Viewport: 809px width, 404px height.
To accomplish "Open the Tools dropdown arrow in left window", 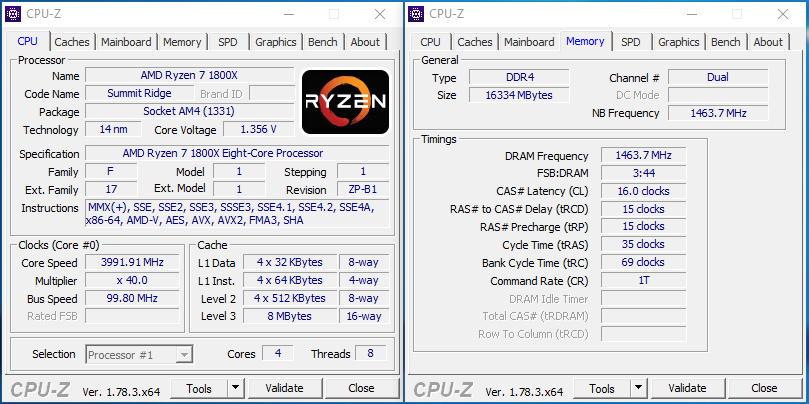I will tap(235, 388).
